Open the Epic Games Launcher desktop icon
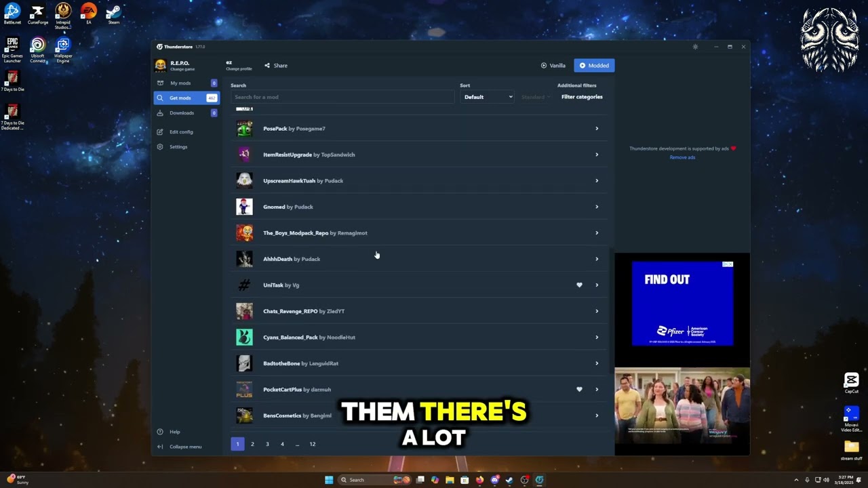 (12, 50)
